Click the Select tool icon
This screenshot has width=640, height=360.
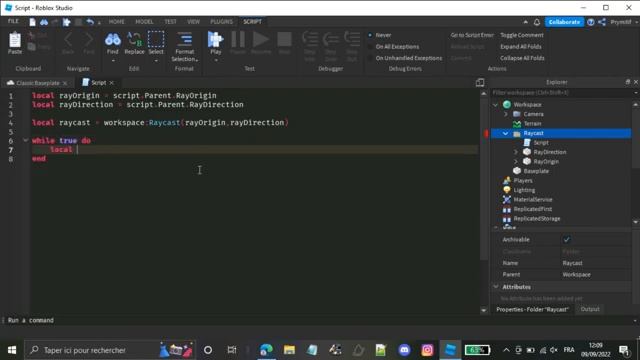[156, 40]
